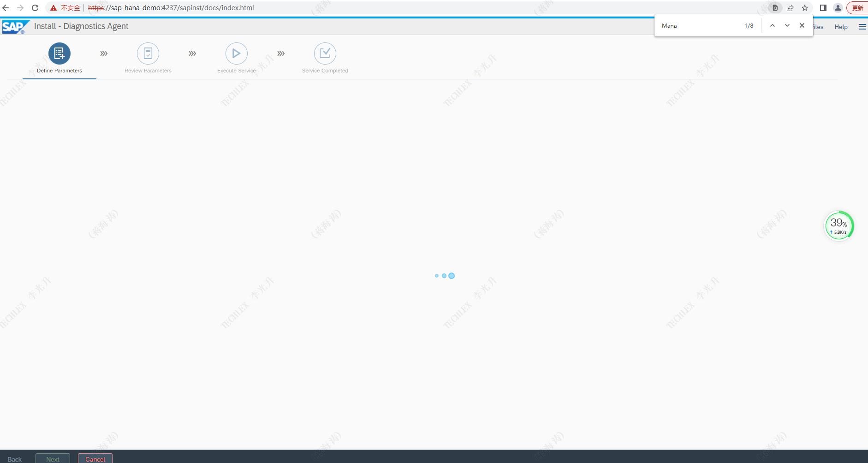
Task: Open the Help menu
Action: tap(841, 27)
